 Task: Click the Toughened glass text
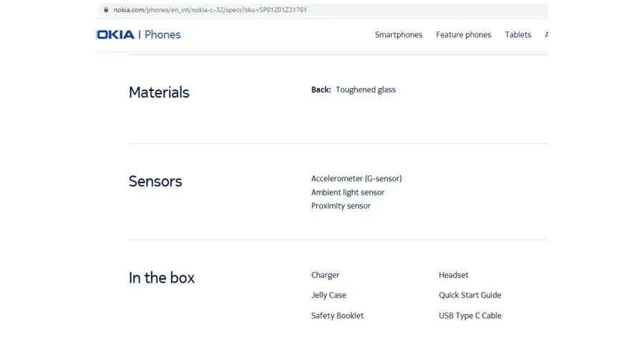click(x=366, y=90)
